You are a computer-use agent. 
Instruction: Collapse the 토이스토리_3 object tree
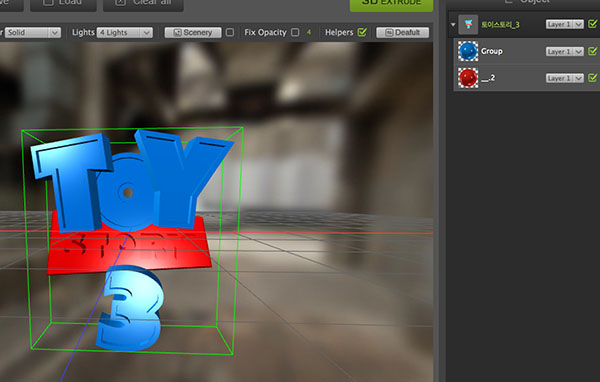tap(453, 24)
